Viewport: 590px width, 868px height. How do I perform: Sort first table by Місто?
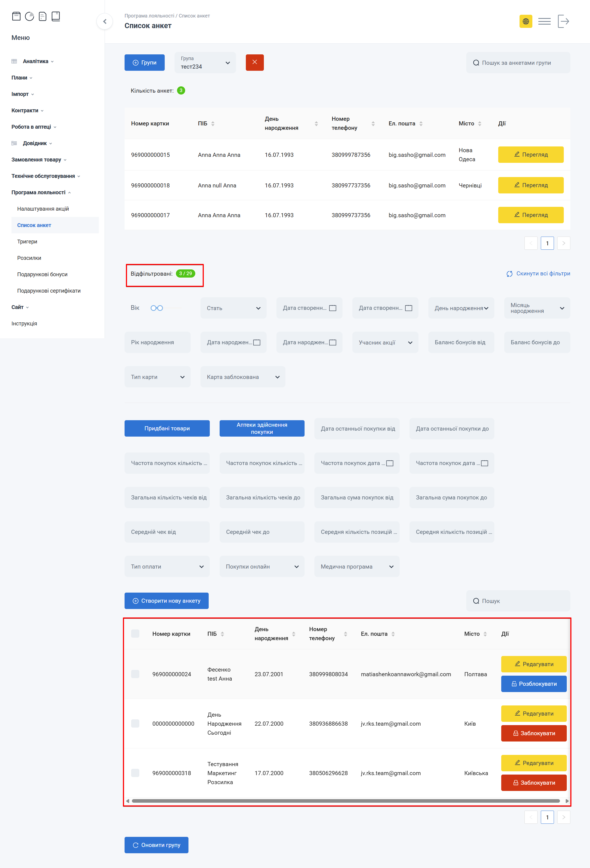click(x=479, y=123)
